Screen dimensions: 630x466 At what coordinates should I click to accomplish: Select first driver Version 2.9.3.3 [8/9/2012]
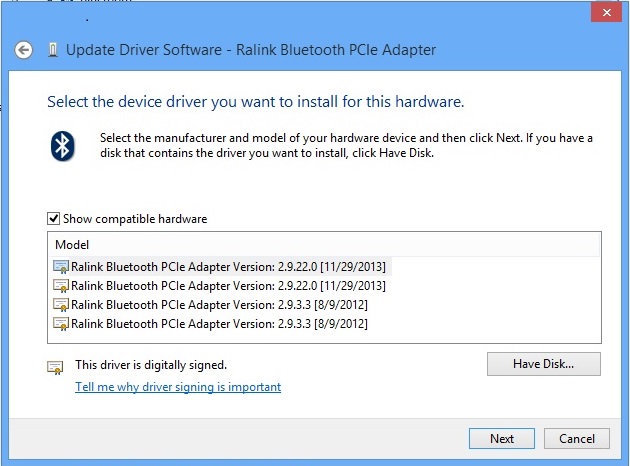coord(210,305)
